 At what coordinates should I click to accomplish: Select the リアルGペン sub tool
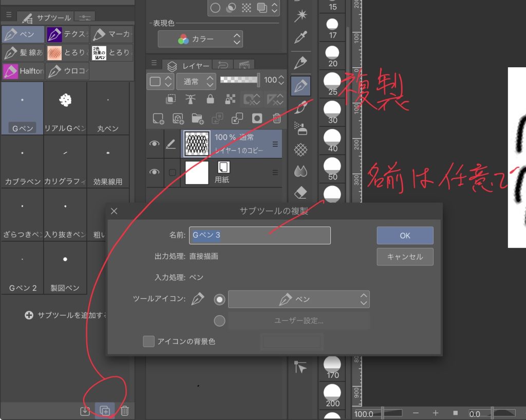pyautogui.click(x=65, y=108)
